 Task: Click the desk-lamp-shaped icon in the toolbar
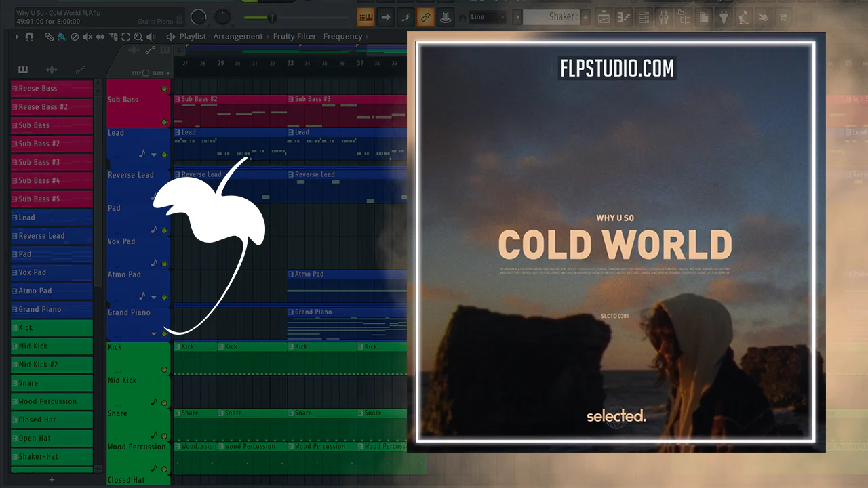745,17
